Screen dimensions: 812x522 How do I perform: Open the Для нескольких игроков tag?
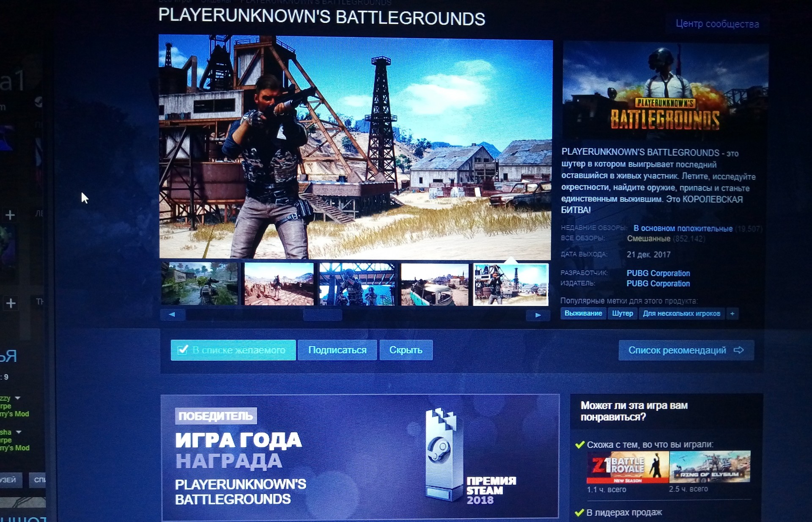click(x=681, y=313)
